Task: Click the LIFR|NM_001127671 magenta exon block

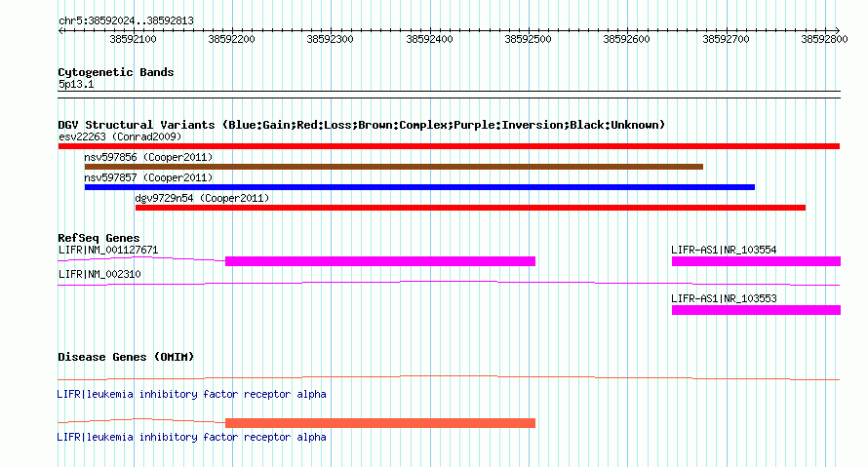Action: pos(380,261)
